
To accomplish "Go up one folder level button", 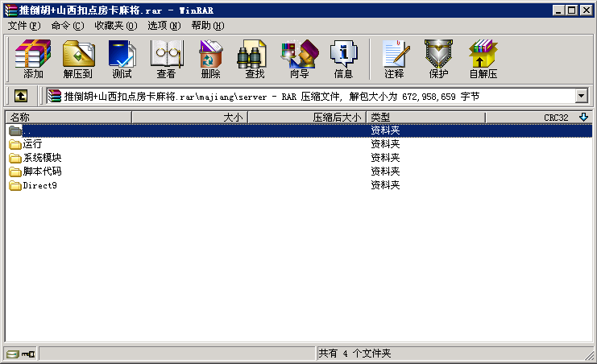I will click(x=20, y=96).
